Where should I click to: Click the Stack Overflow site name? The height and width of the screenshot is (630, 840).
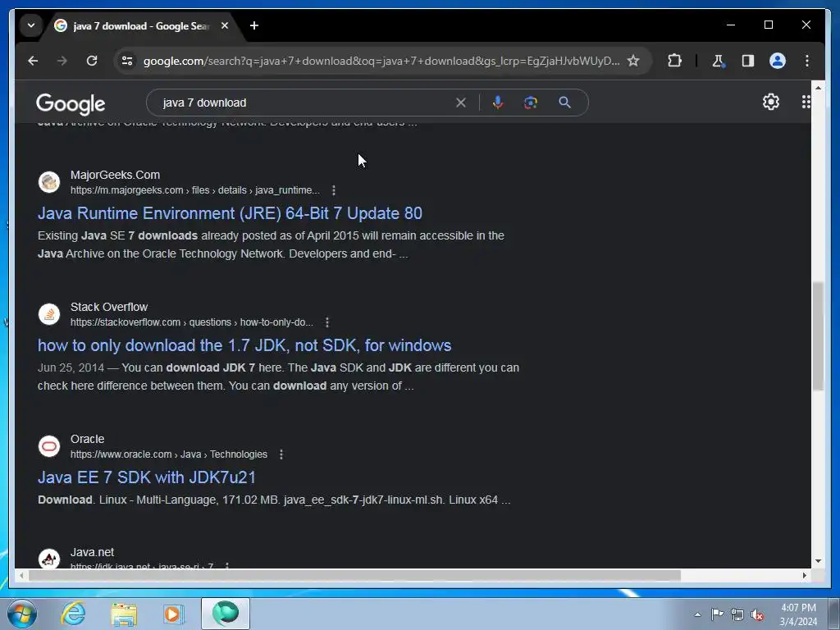coord(109,307)
